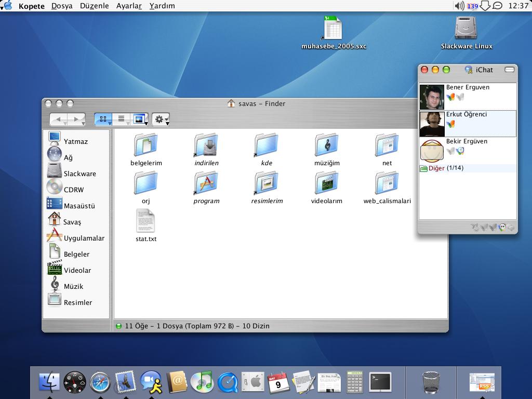Viewport: 532px width, 399px height.
Task: Open the text editor dock icon
Action: [303, 382]
